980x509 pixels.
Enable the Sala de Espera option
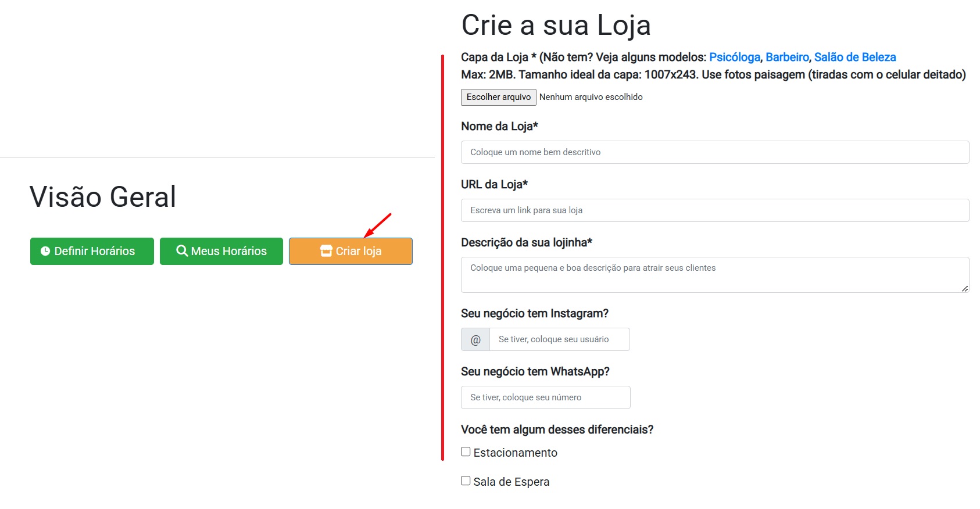[465, 480]
